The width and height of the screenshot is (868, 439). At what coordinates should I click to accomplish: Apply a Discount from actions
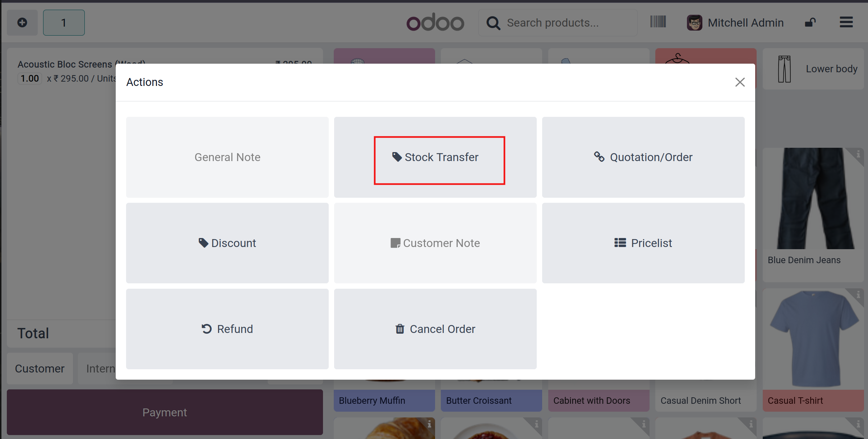click(227, 243)
